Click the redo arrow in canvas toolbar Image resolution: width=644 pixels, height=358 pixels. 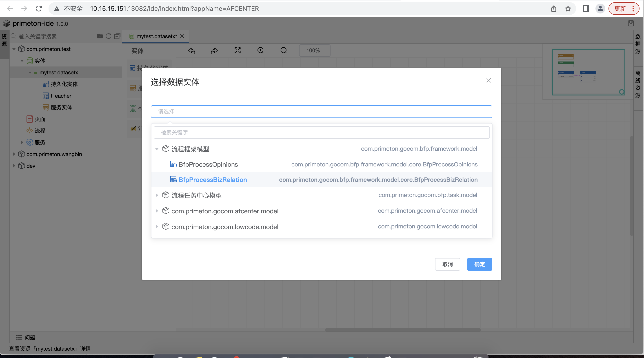click(x=215, y=51)
